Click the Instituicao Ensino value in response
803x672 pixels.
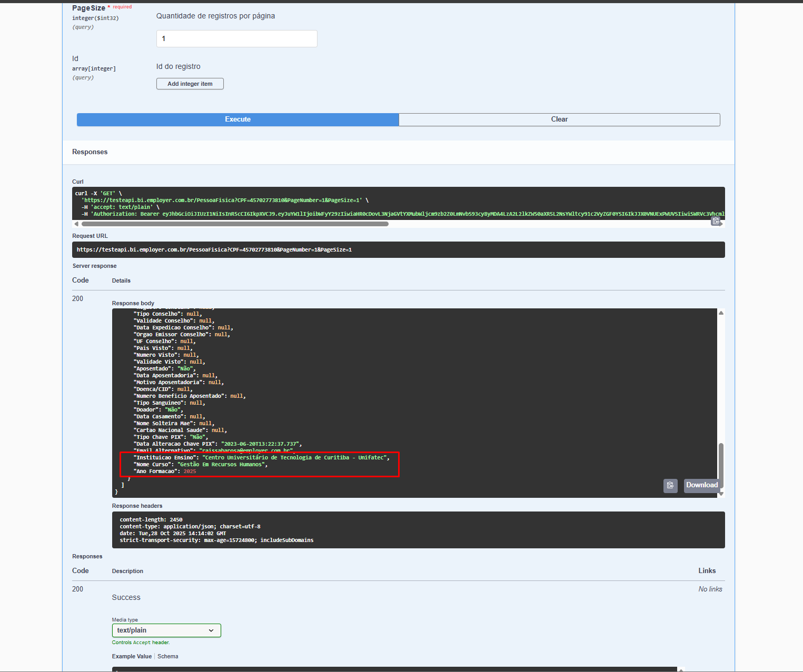(295, 458)
